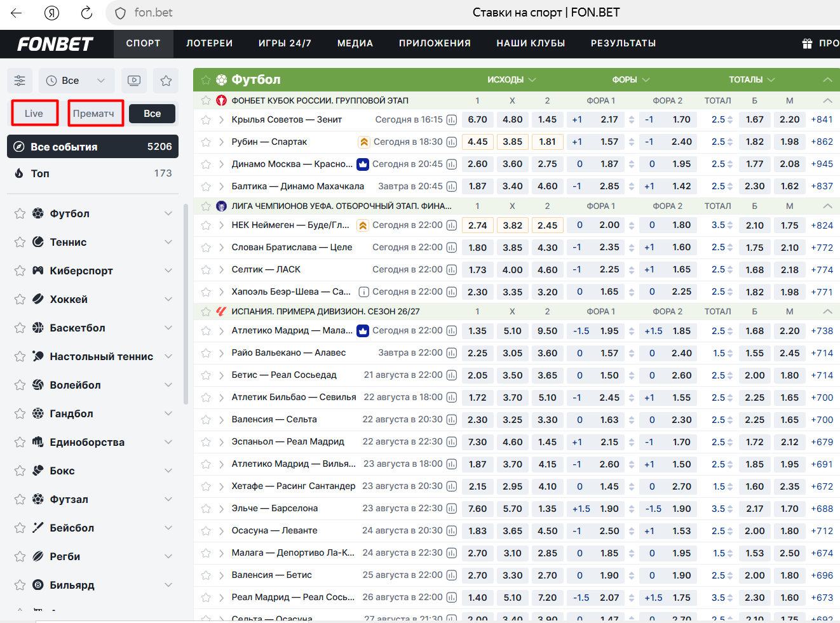Image resolution: width=840 pixels, height=623 pixels.
Task: Favorite Киберспорт in the sidebar
Action: pyautogui.click(x=20, y=271)
